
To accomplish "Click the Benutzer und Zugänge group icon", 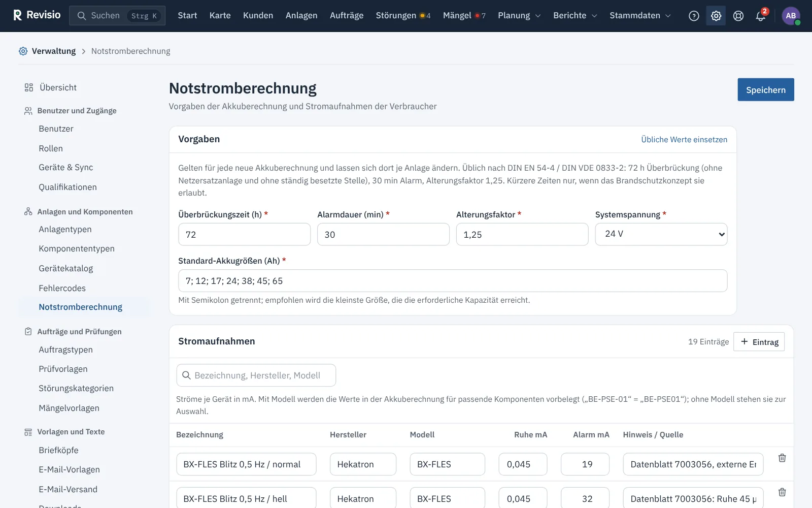I will pos(28,111).
